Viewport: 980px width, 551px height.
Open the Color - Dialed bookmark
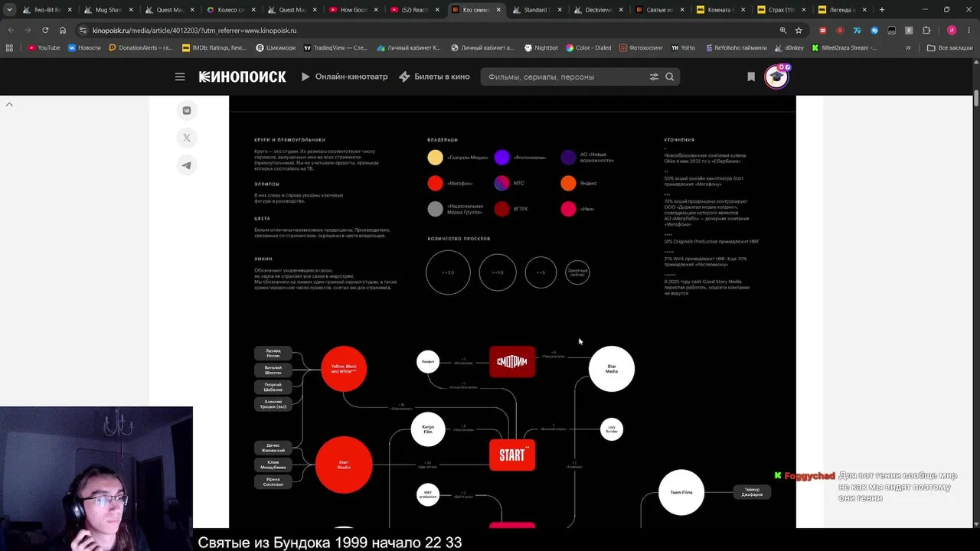(x=589, y=47)
